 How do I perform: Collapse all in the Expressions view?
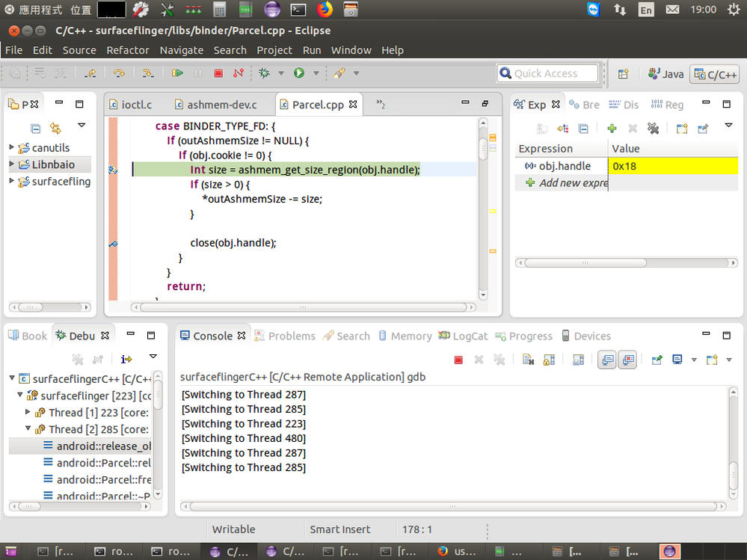[583, 128]
